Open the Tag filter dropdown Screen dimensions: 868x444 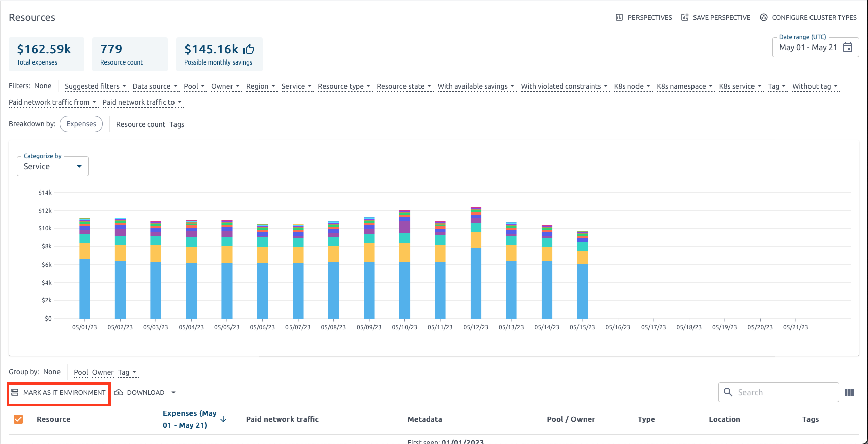(x=777, y=86)
